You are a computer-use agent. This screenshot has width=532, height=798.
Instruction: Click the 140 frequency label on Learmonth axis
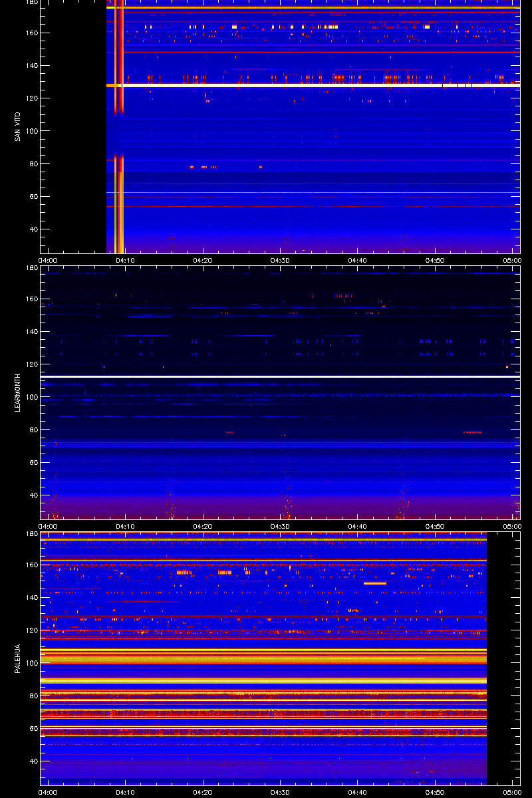point(31,332)
